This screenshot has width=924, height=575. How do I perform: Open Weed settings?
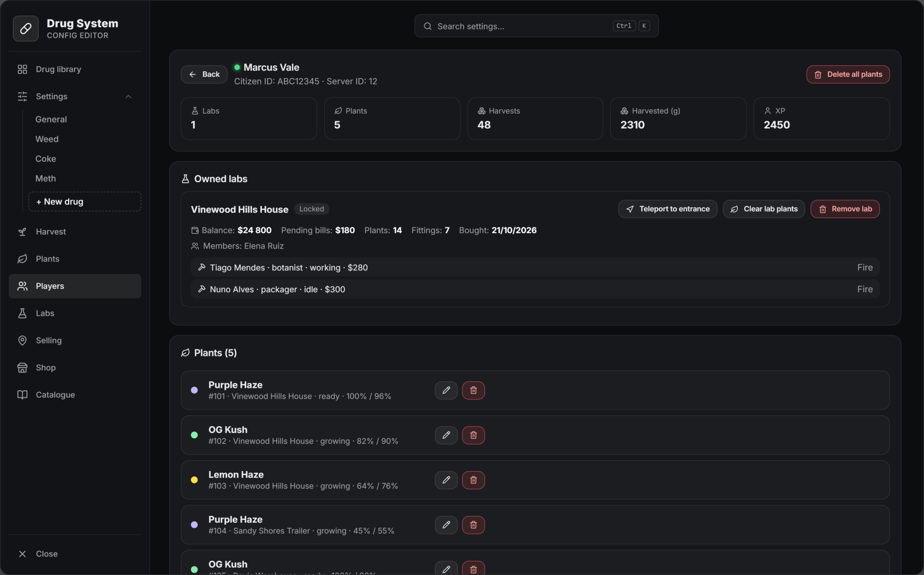tap(47, 139)
